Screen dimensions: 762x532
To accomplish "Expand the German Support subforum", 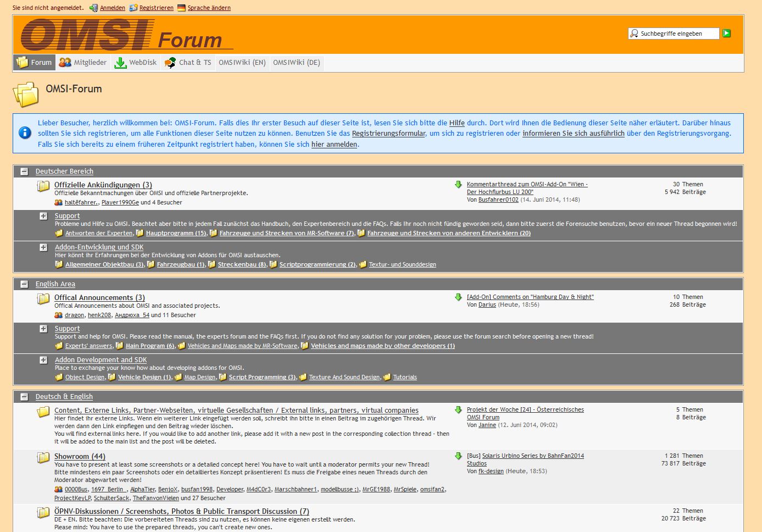I will coord(43,216).
